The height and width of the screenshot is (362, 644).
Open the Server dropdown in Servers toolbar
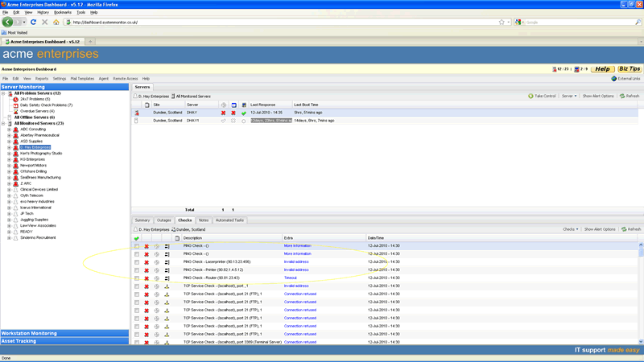pyautogui.click(x=569, y=96)
